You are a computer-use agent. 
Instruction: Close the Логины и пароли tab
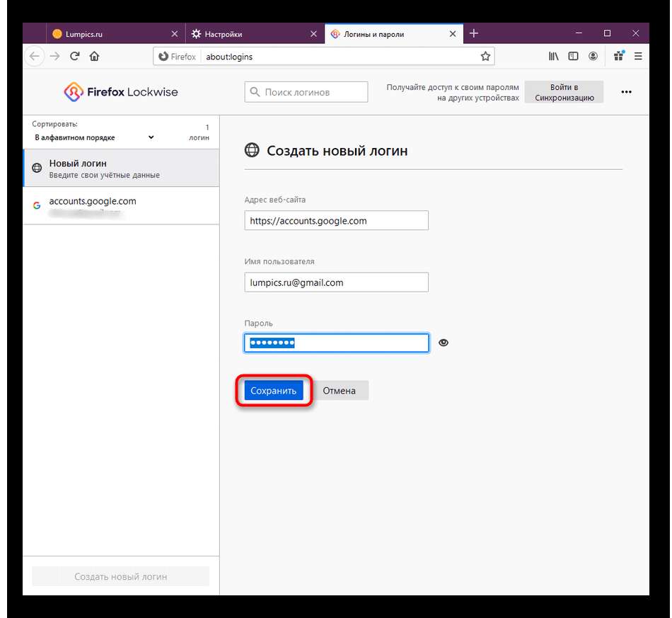453,34
